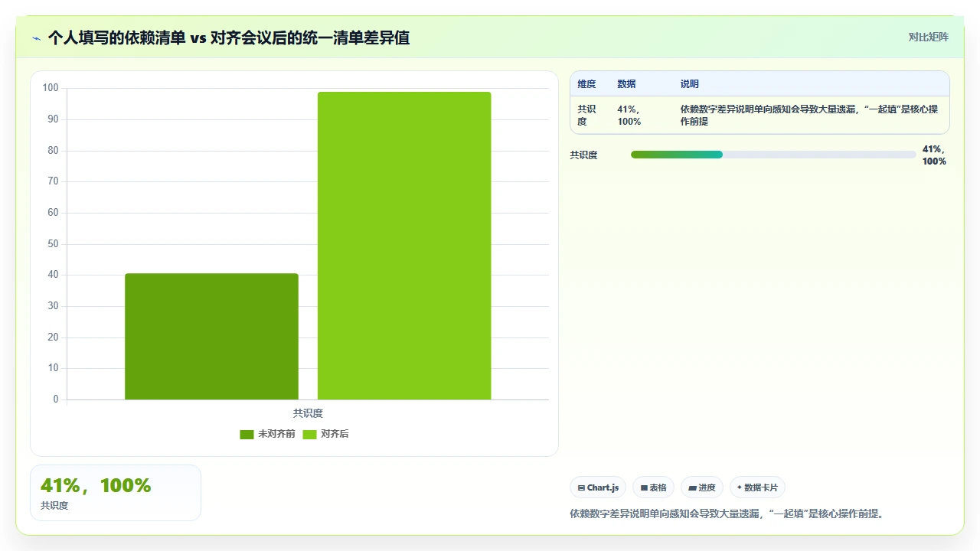Select the 表格 tag chip
The width and height of the screenshot is (980, 551).
tap(653, 487)
